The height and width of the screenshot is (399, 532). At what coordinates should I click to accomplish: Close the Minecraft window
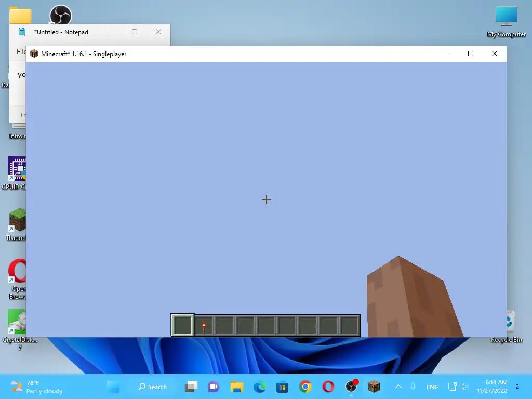click(x=495, y=54)
